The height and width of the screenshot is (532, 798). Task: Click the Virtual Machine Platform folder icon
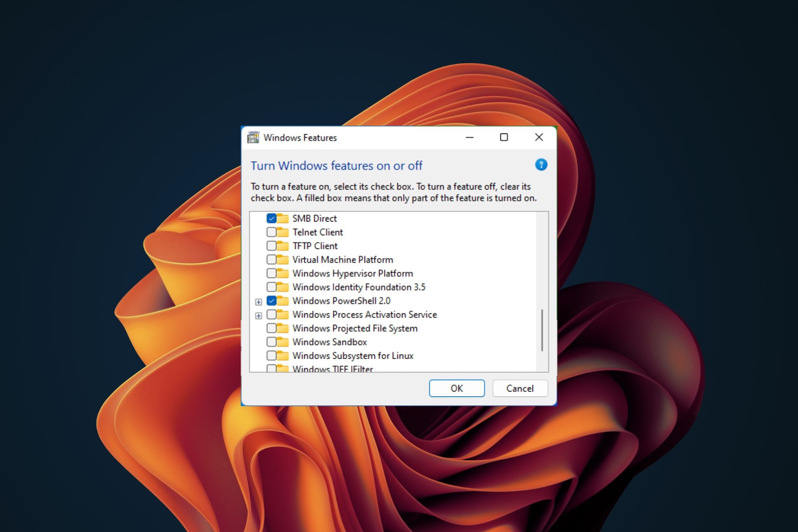(283, 260)
